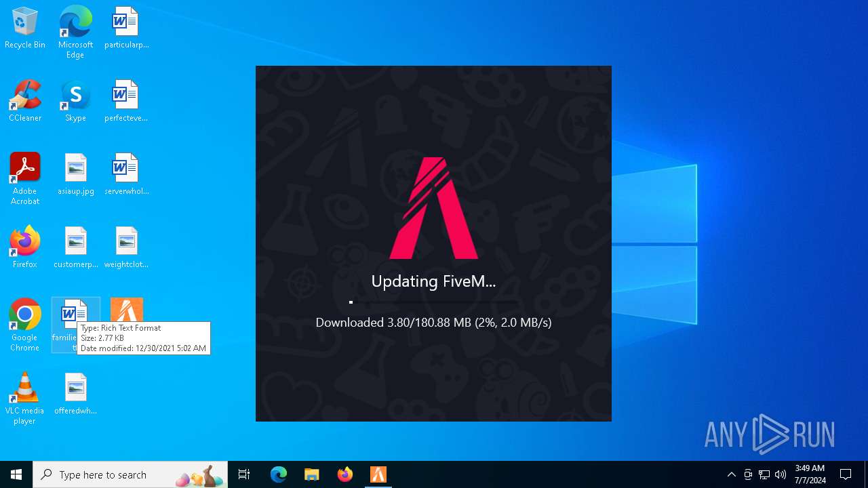The height and width of the screenshot is (488, 868).
Task: Open the Recycle Bin desktop icon
Action: (x=25, y=28)
